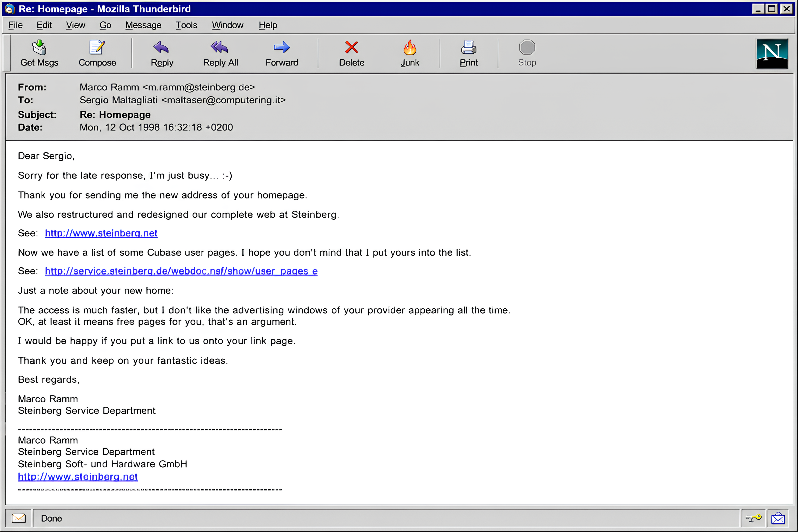This screenshot has width=798, height=532.
Task: Click recipient maltaser@computering.it
Action: [224, 100]
